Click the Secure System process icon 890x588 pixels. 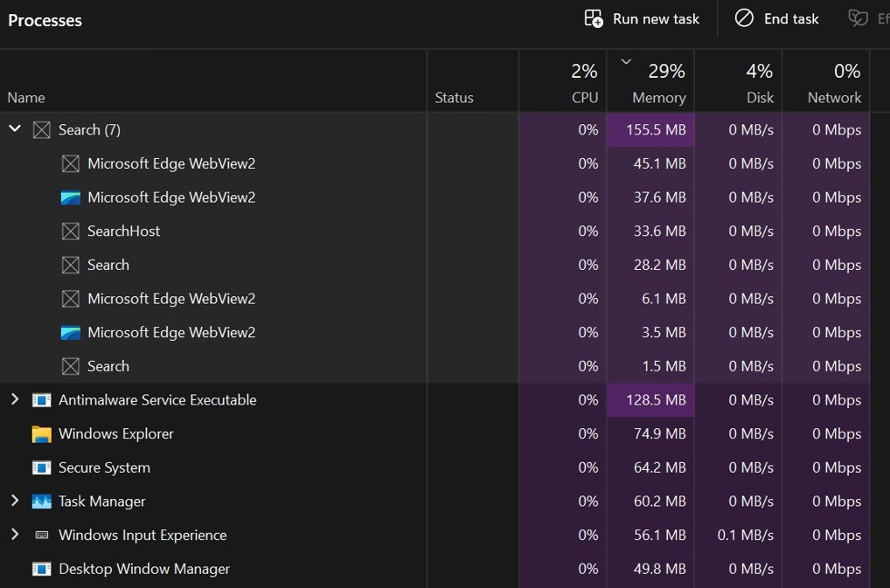pos(41,467)
